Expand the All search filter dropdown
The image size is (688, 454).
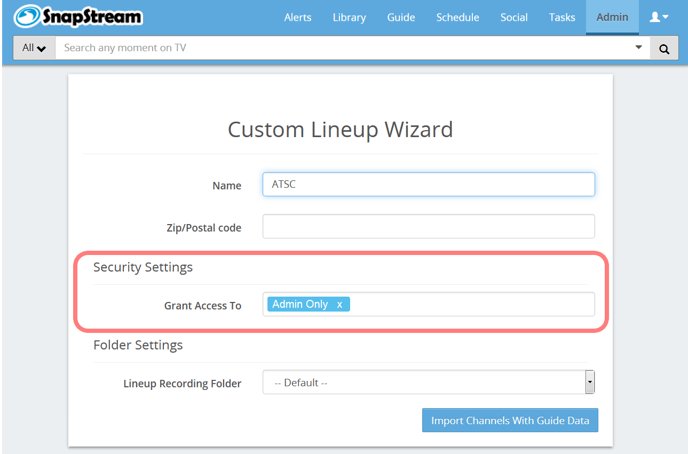click(34, 48)
